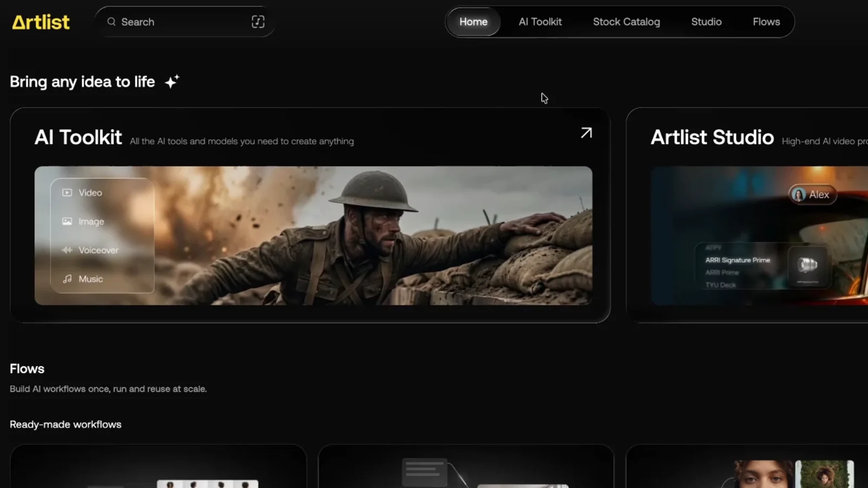Click 'Build AI workflows once' description text
Viewport: 868px width, 488px height.
click(x=108, y=389)
